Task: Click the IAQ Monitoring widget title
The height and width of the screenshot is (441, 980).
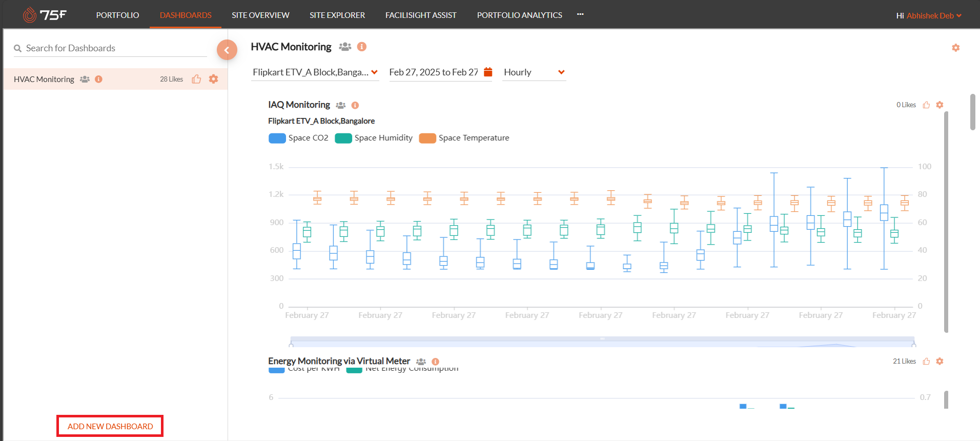Action: (x=299, y=105)
